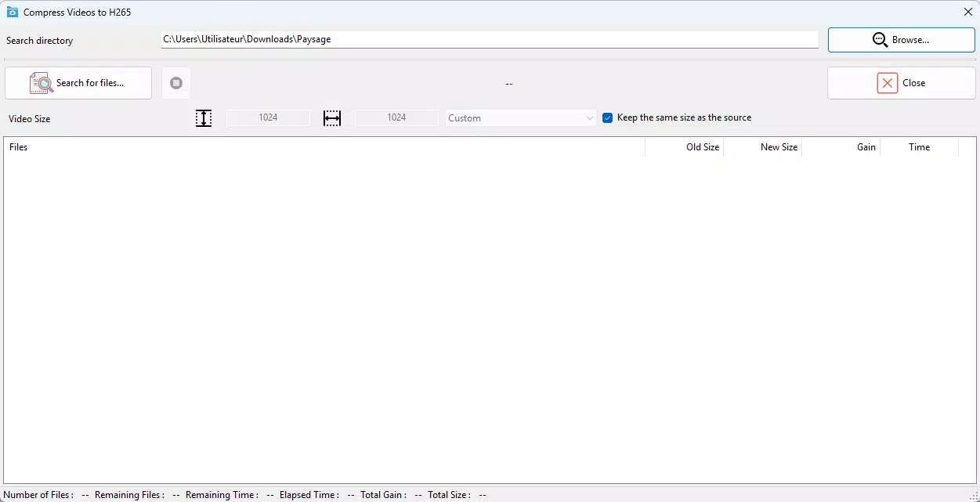Start Search for files...
Screen dimensions: 980x502
(x=78, y=83)
